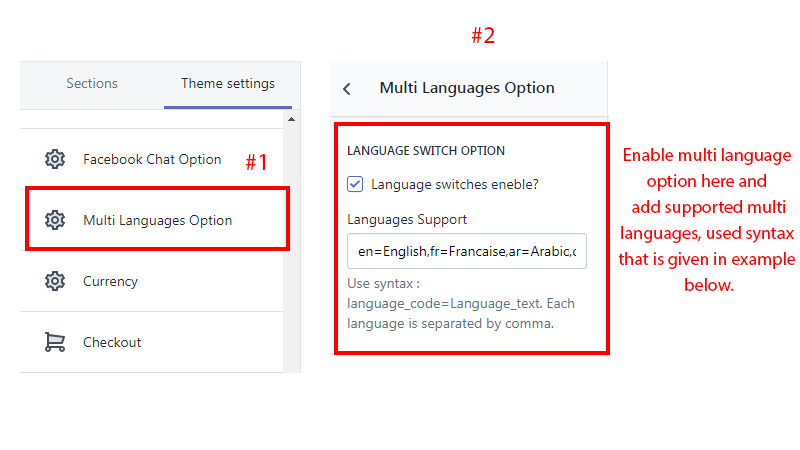Uncheck the Language switches enable checkbox
This screenshot has height=450, width=800.
[x=355, y=184]
